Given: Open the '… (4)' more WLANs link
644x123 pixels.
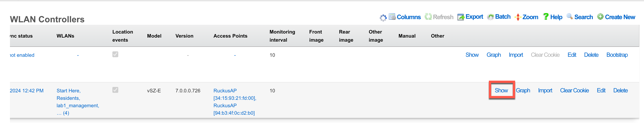Looking at the screenshot, I should tap(63, 113).
